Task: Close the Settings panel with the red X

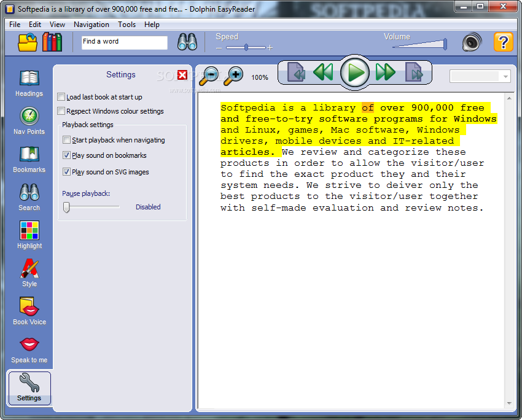Action: [182, 75]
